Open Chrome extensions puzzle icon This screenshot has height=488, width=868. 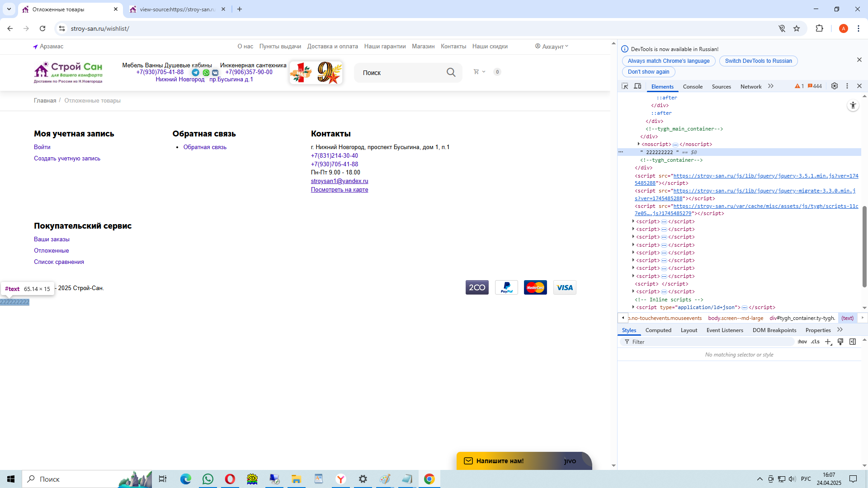click(819, 28)
